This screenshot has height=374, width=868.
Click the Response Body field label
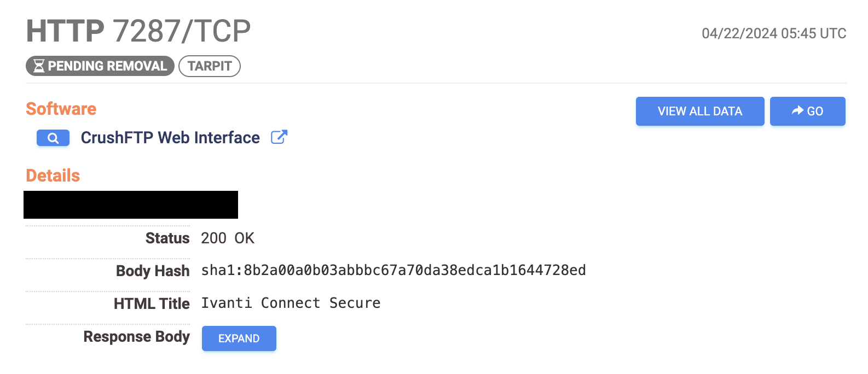[136, 337]
